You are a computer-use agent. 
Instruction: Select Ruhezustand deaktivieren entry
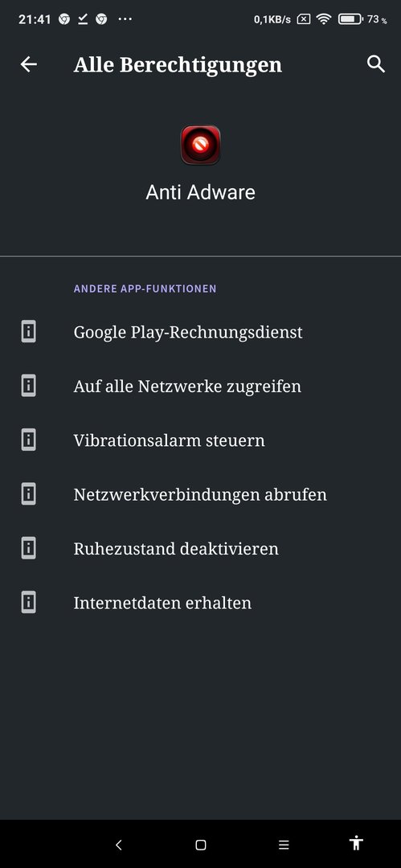201,549
